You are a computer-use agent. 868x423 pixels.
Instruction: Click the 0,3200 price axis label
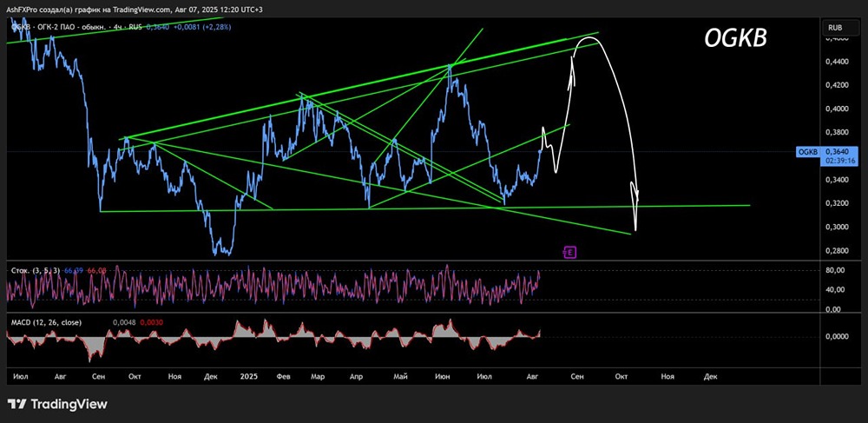[837, 203]
